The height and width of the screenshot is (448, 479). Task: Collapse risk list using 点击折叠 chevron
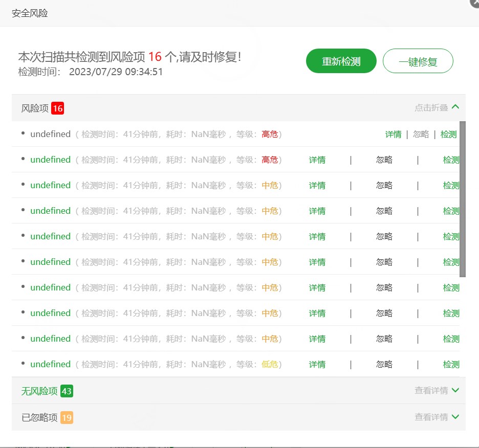(455, 107)
